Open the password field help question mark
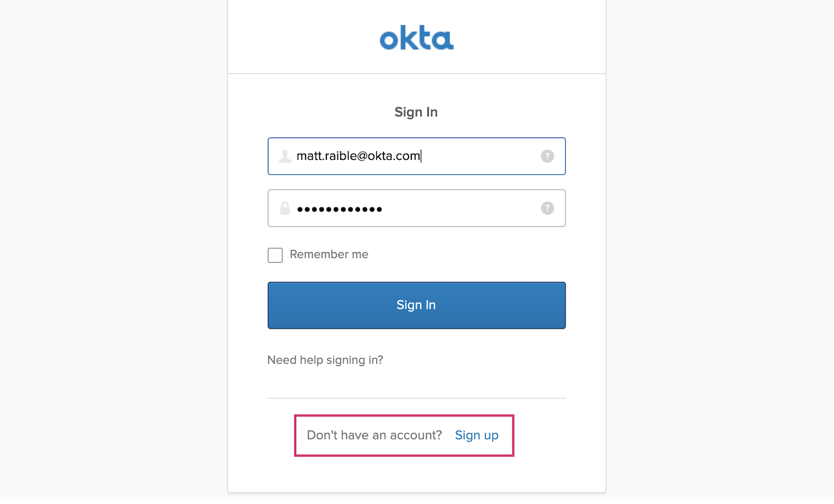Viewport: 834px width, 504px height. pyautogui.click(x=547, y=208)
